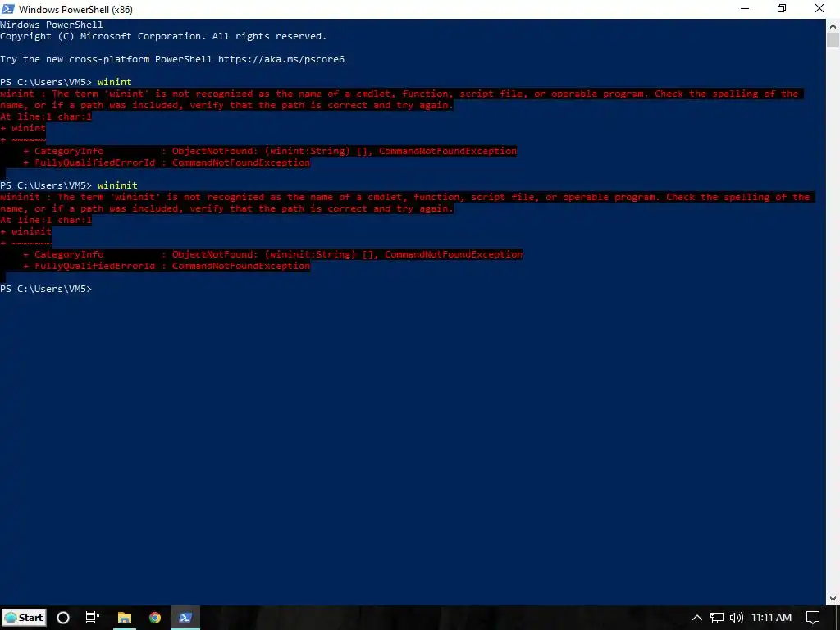Viewport: 840px width, 630px height.
Task: Click the 'Windows PowerShell (x86)' title text
Action: pos(75,10)
